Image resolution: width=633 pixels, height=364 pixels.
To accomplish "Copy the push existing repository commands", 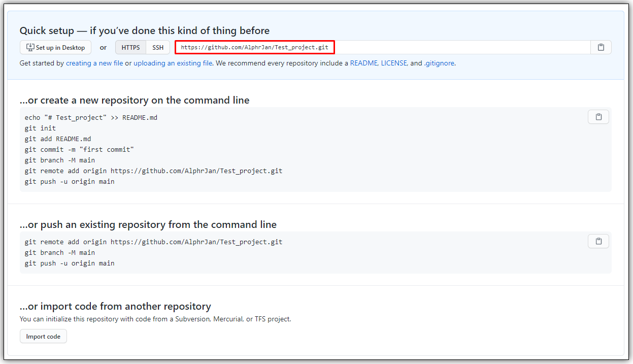I will coord(598,241).
